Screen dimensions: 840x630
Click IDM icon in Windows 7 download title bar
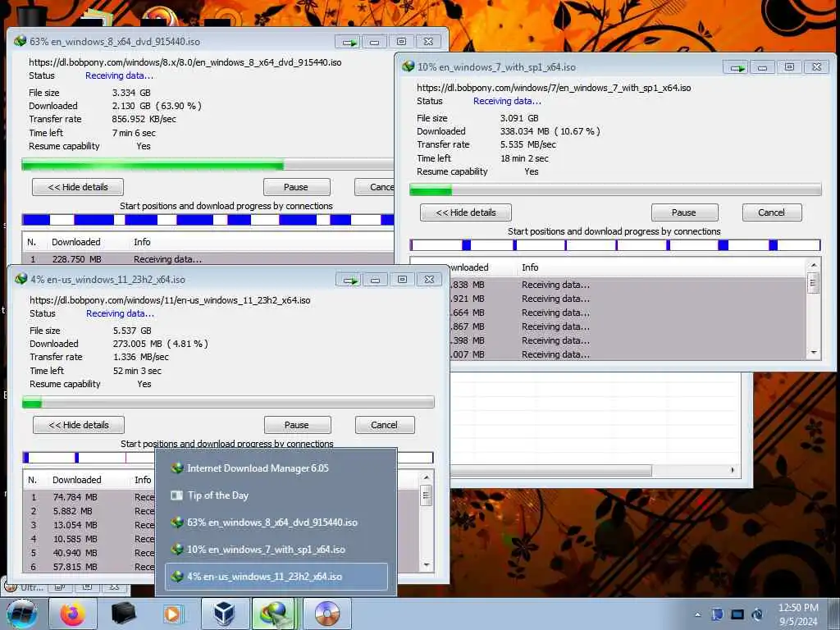point(409,66)
